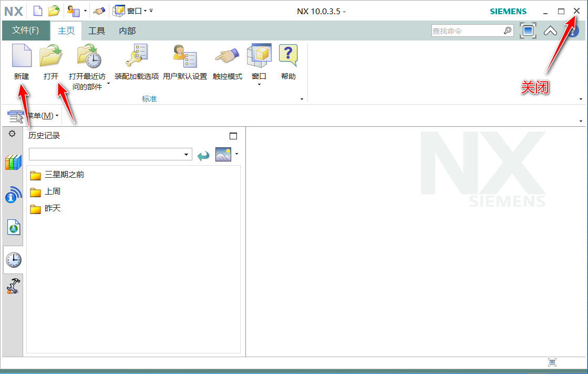The height and width of the screenshot is (374, 588).
Task: Open 帮助 from the ribbon
Action: pyautogui.click(x=288, y=62)
